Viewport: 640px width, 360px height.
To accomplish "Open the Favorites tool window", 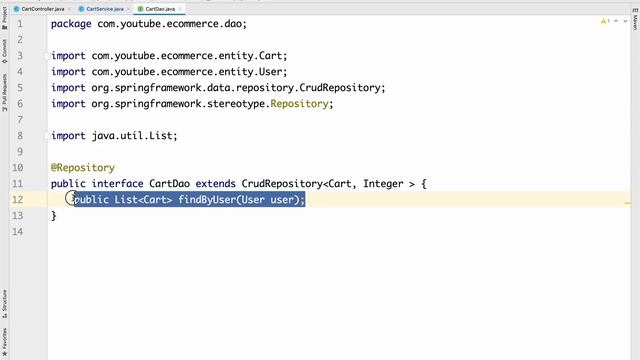I will pos(4,341).
